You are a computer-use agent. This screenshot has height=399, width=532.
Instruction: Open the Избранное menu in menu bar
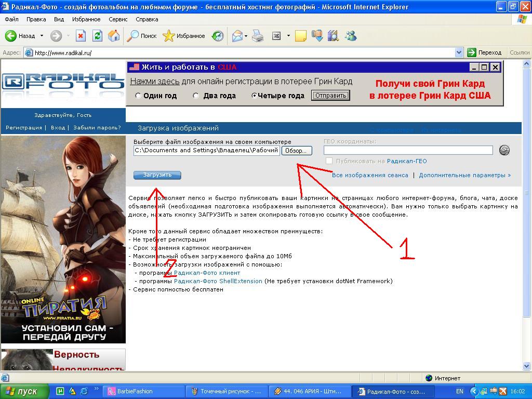(x=86, y=19)
